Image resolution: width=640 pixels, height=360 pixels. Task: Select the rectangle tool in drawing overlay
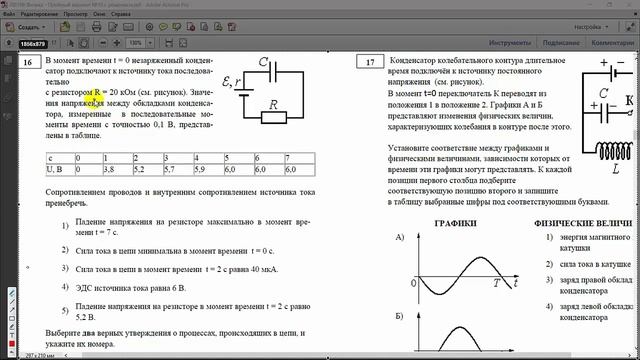12,319
